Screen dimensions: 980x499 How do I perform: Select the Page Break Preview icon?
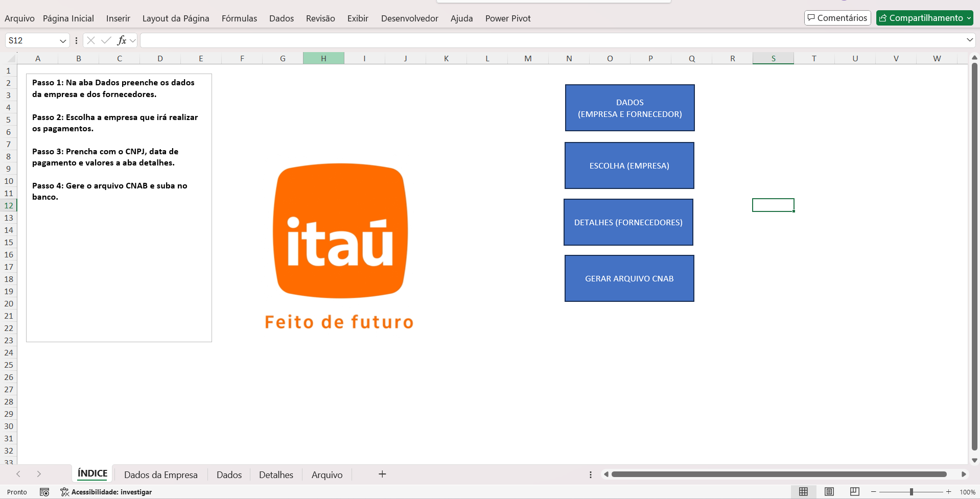(x=854, y=491)
